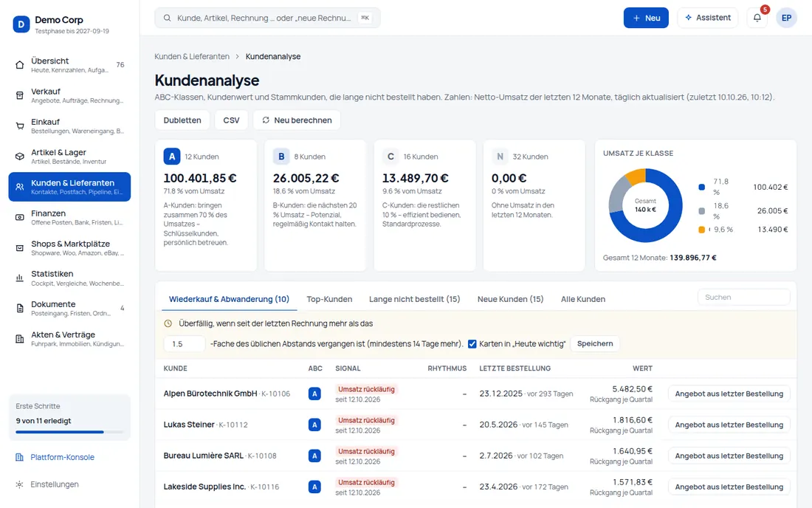This screenshot has width=812, height=508.
Task: Click ABC badge of Lukas Steiner row
Action: (x=314, y=425)
